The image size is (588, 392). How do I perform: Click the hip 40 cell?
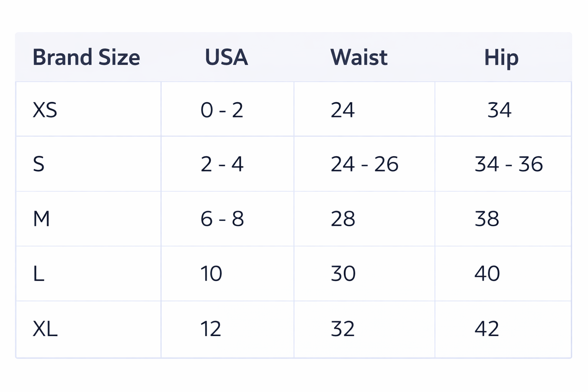(x=487, y=274)
